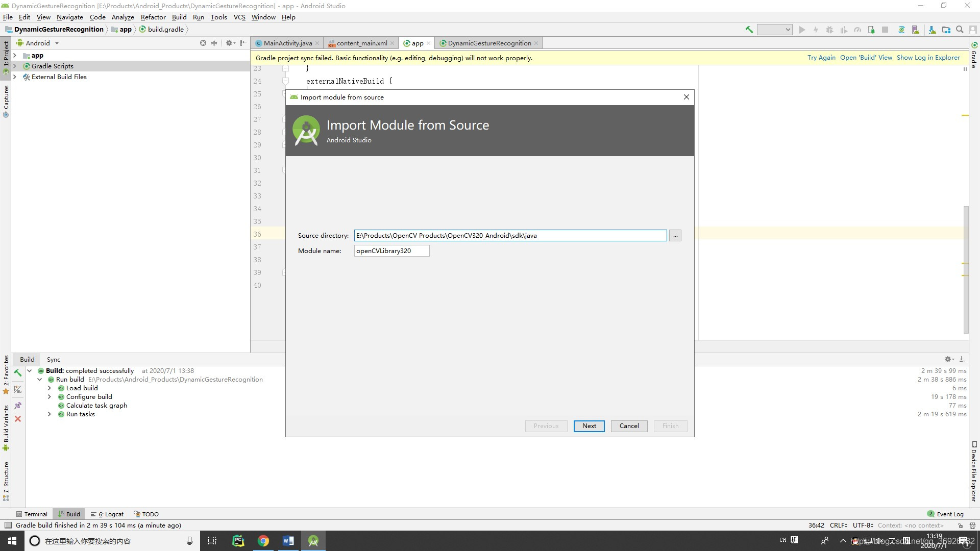Viewport: 980px width, 551px height.
Task: Switch to the Sync tab in Build panel
Action: click(x=53, y=360)
